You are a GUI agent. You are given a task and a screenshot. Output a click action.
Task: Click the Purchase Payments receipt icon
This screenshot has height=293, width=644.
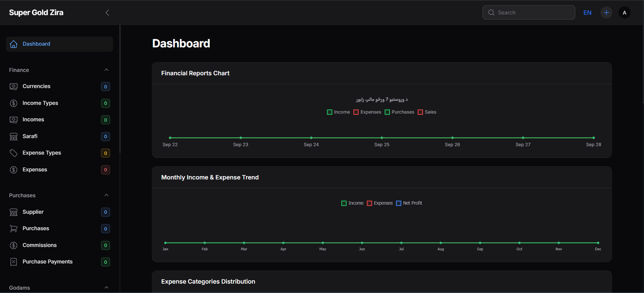coord(14,262)
